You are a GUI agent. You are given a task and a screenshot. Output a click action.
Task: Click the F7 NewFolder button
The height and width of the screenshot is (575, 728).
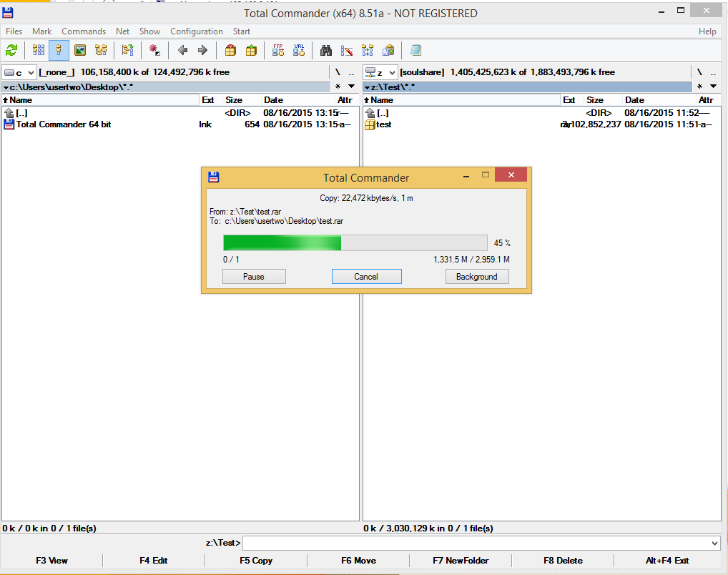pyautogui.click(x=461, y=561)
